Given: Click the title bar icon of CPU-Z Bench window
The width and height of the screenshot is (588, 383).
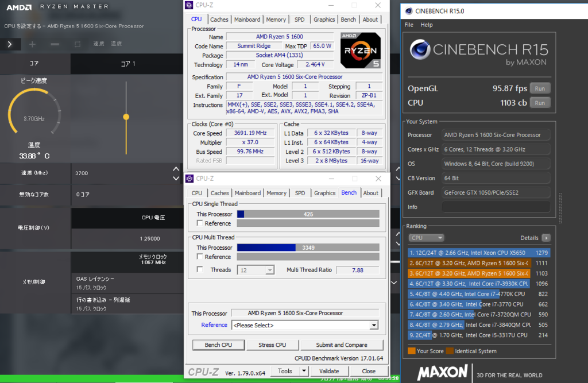Looking at the screenshot, I should [189, 179].
